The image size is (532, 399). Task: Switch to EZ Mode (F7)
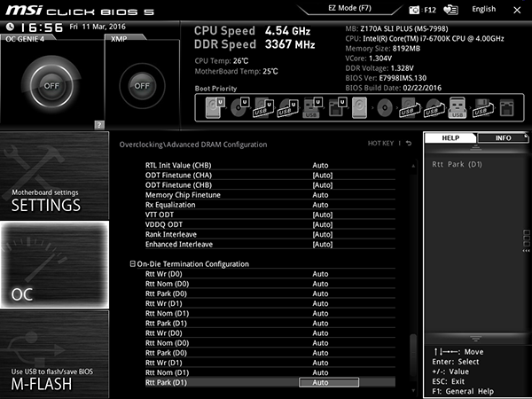pyautogui.click(x=349, y=8)
